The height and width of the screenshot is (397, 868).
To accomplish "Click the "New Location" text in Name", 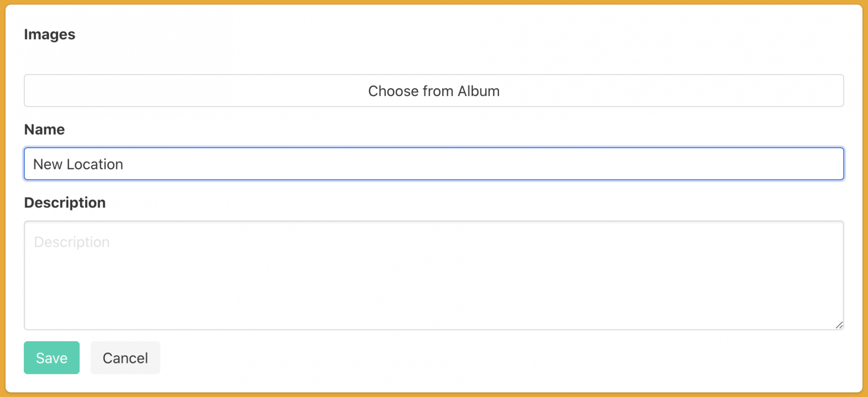I will [78, 164].
